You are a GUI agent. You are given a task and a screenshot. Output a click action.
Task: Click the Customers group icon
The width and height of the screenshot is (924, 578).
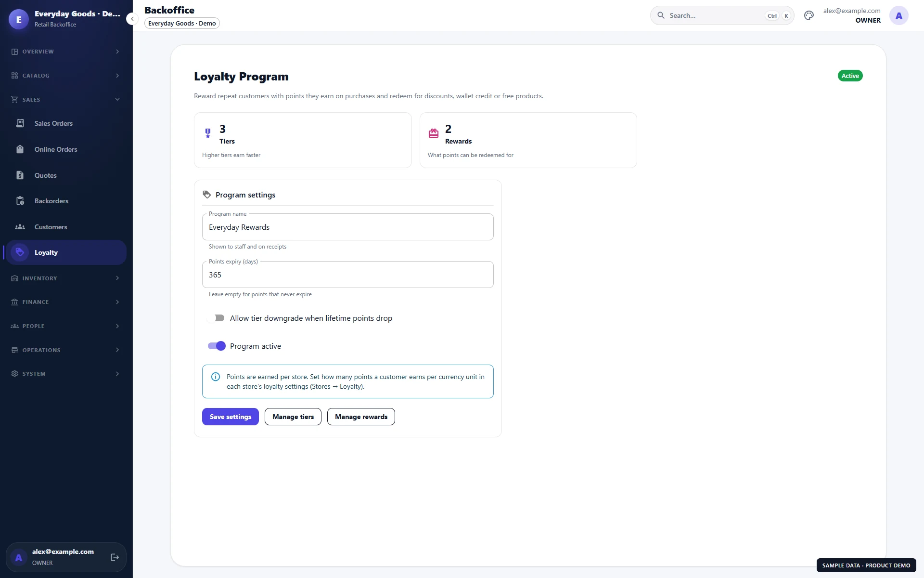coord(20,227)
